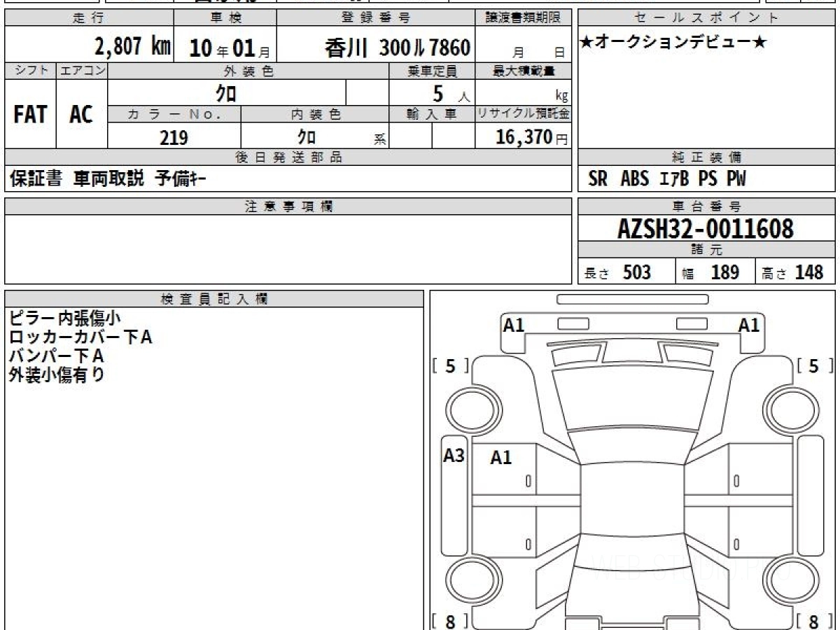
Task: Select the FAT shift value
Action: (30, 115)
